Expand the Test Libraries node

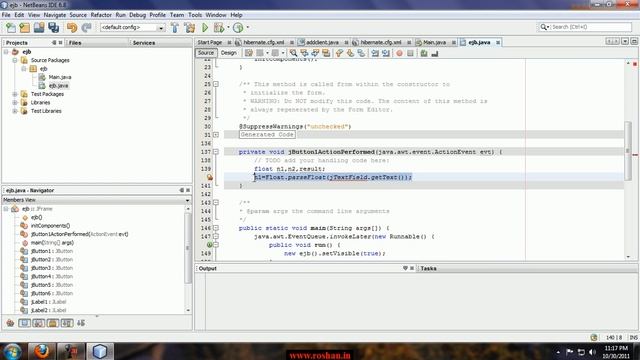pos(15,111)
